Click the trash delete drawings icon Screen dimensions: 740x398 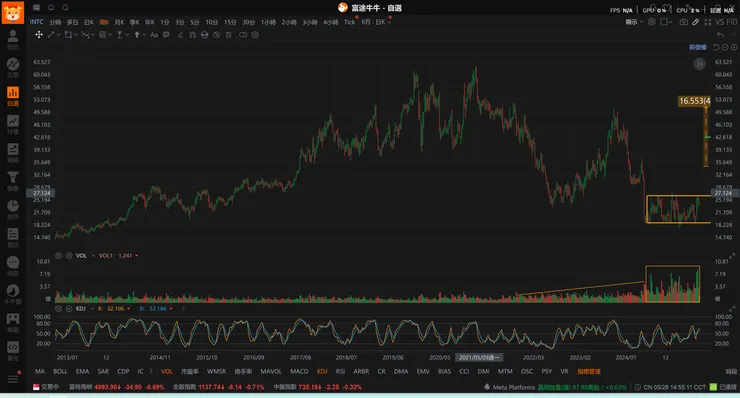(x=228, y=34)
